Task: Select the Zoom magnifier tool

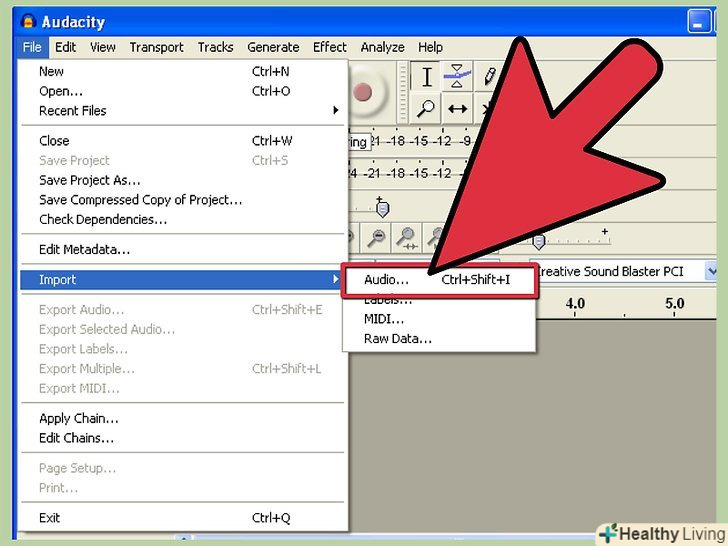Action: coord(426,109)
